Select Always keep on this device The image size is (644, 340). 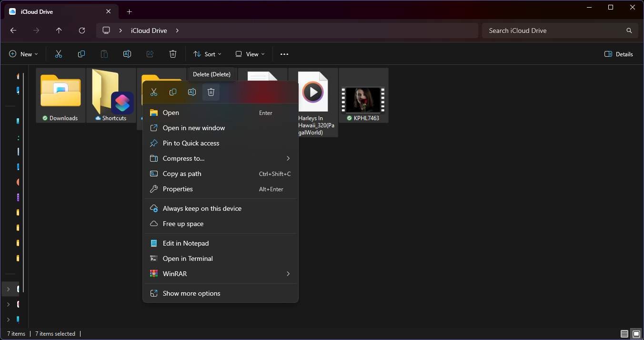(x=221, y=208)
